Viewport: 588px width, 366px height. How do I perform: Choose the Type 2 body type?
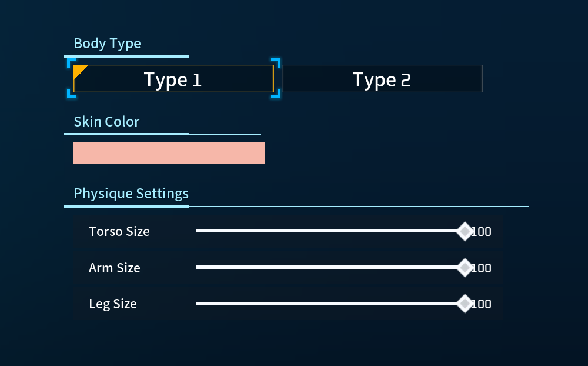[x=382, y=79]
